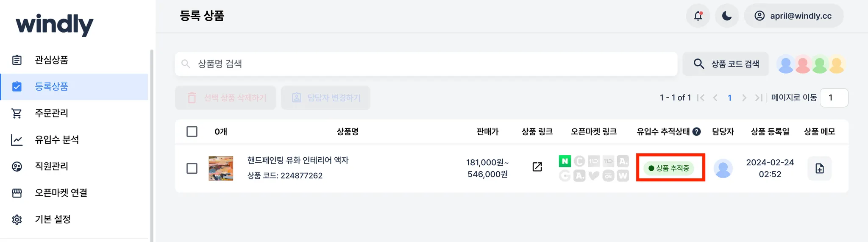868x242 pixels.
Task: Open april@windly.cc account menu
Action: (793, 16)
